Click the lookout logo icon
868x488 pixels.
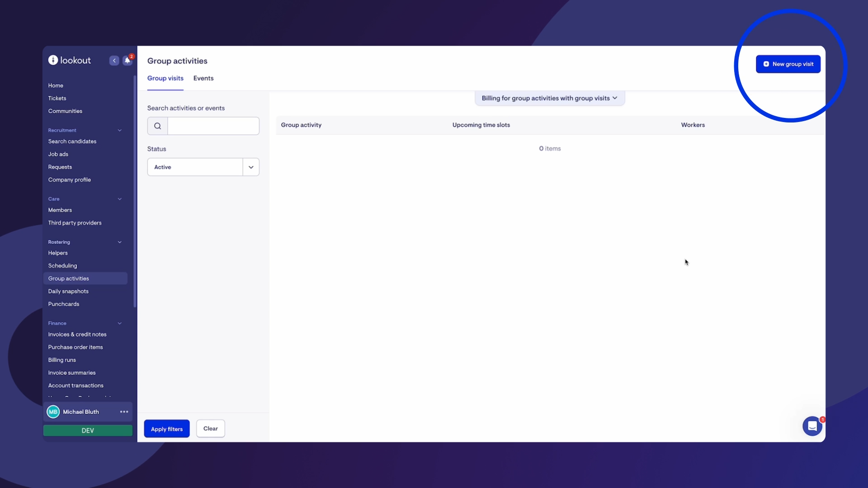coord(53,60)
